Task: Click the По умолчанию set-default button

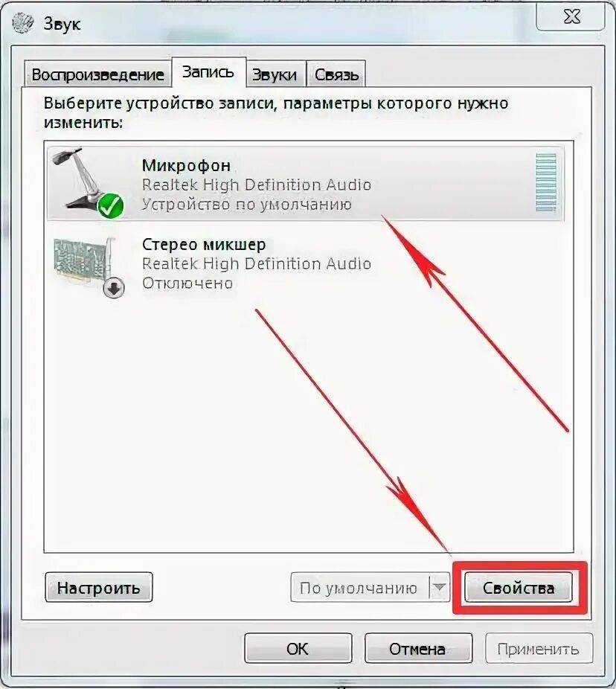Action: [x=359, y=587]
